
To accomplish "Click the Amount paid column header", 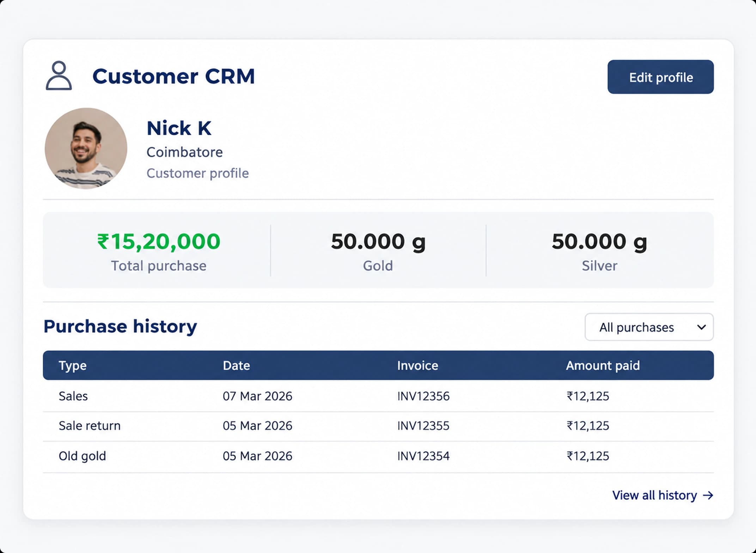I will 603,365.
